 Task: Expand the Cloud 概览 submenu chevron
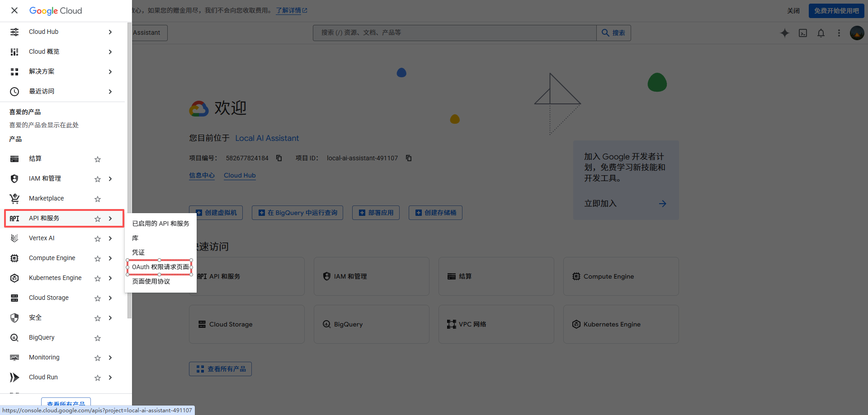pyautogui.click(x=110, y=52)
